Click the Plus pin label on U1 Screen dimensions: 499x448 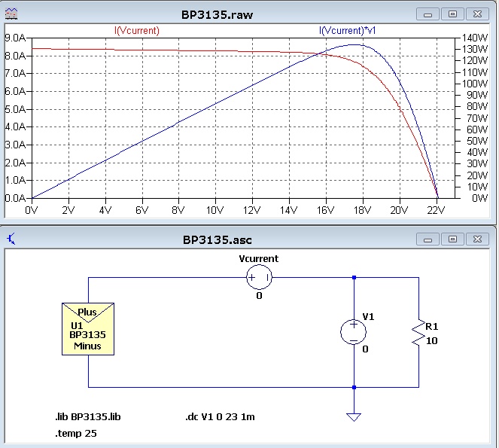(87, 312)
